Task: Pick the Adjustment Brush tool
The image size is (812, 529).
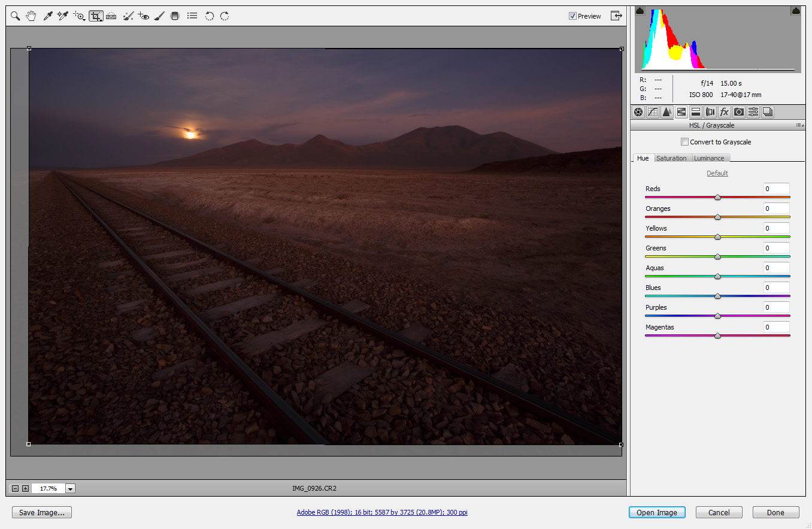Action: pos(159,16)
